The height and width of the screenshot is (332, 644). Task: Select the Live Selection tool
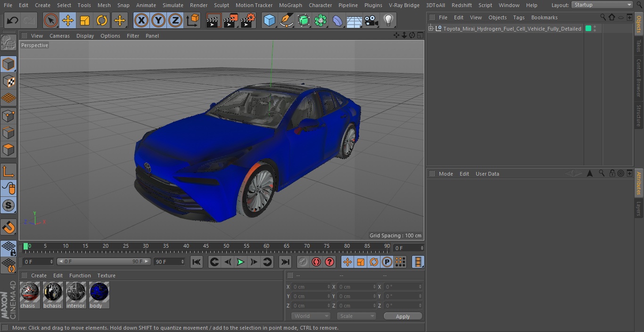point(51,20)
